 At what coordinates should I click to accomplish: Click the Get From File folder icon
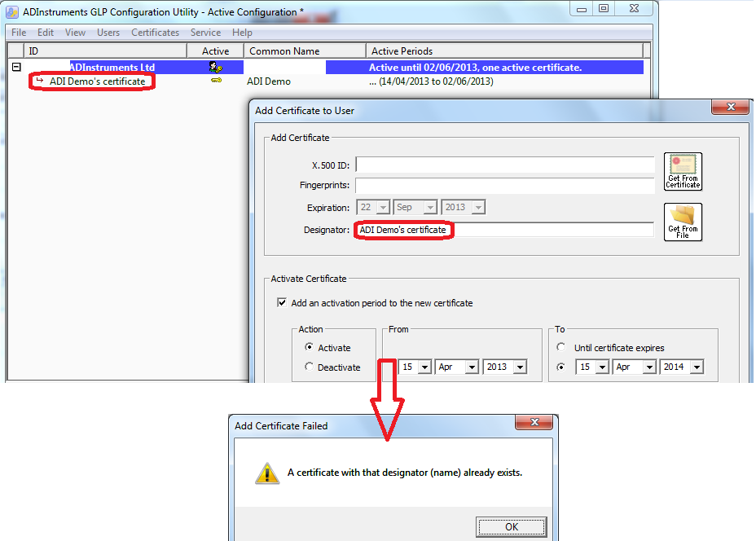[x=683, y=221]
